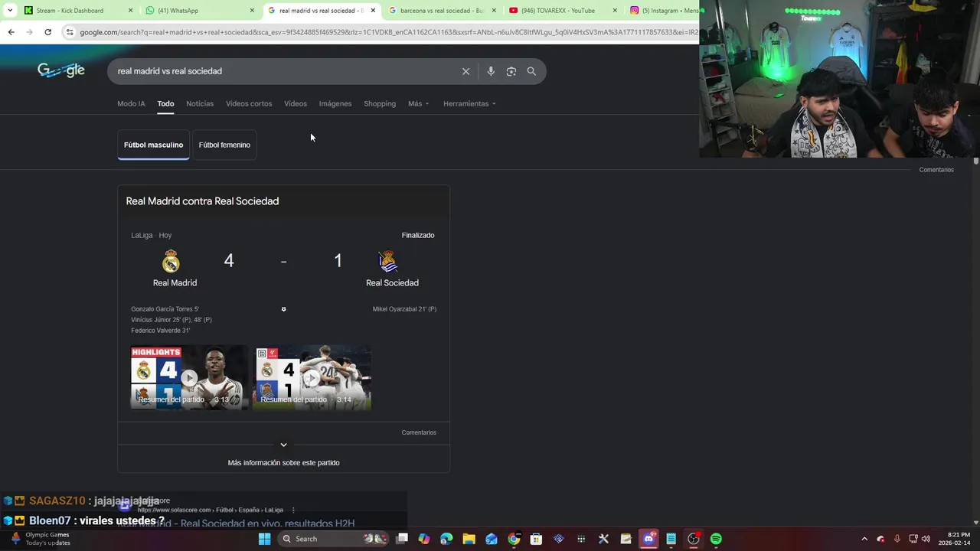The image size is (980, 551).
Task: Switch to the Instagram browser tab
Action: coord(663,11)
